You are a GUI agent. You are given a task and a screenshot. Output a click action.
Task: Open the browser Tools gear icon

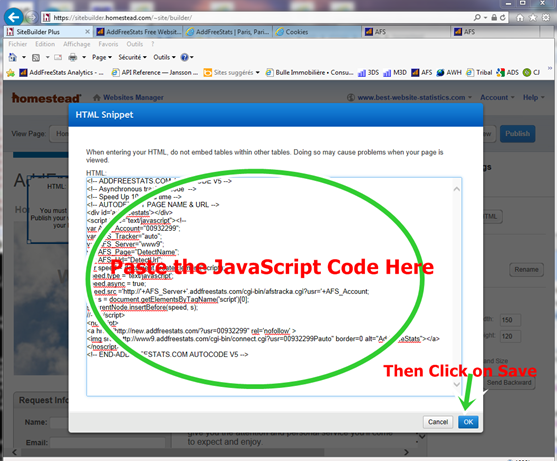click(x=546, y=17)
